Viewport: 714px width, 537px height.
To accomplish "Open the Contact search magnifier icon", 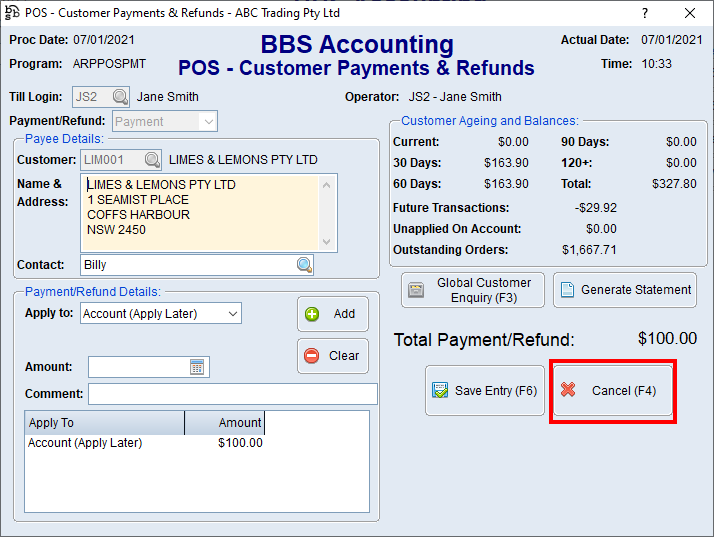I will 304,265.
